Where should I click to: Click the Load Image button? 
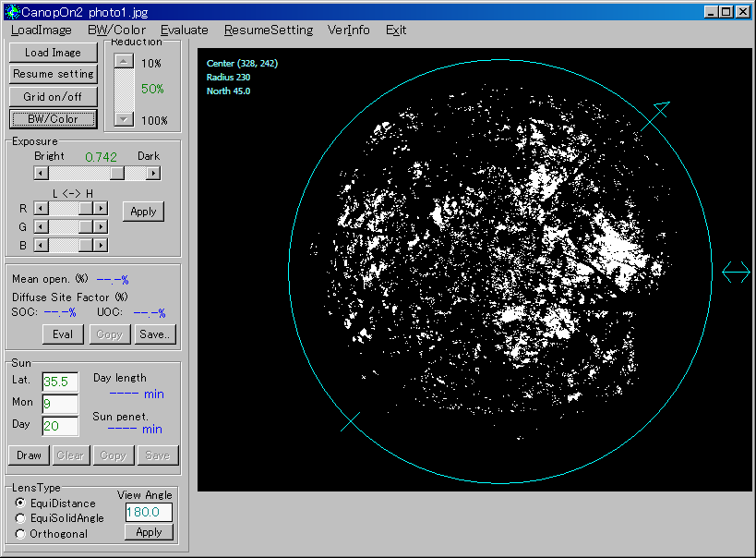(x=53, y=52)
